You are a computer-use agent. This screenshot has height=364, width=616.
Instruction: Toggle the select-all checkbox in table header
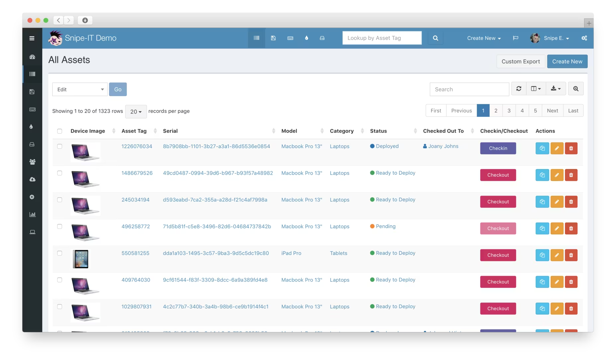(59, 131)
